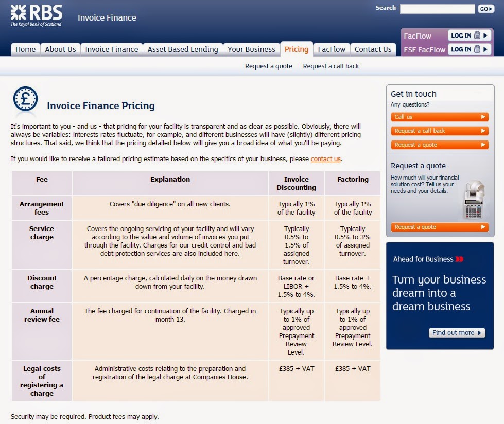
Task: Open the Invoice Finance tab
Action: point(112,49)
